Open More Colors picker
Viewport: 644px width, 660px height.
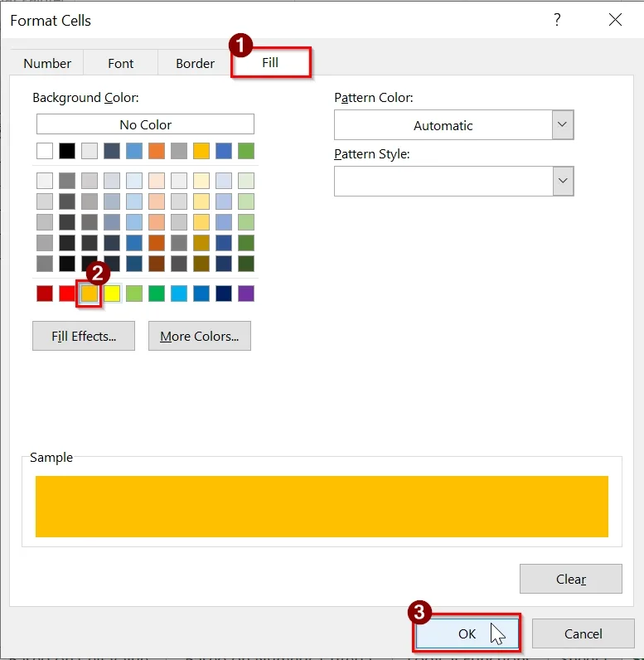pos(200,336)
